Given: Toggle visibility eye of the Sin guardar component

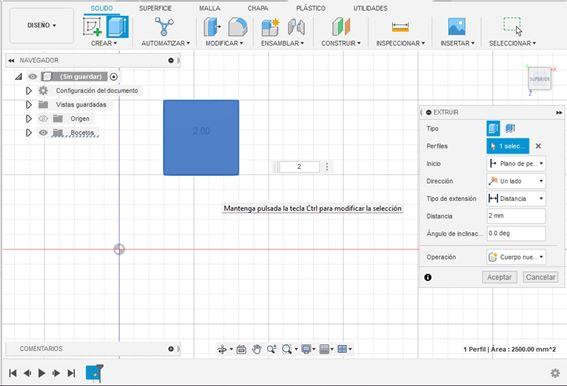Looking at the screenshot, I should click(33, 77).
